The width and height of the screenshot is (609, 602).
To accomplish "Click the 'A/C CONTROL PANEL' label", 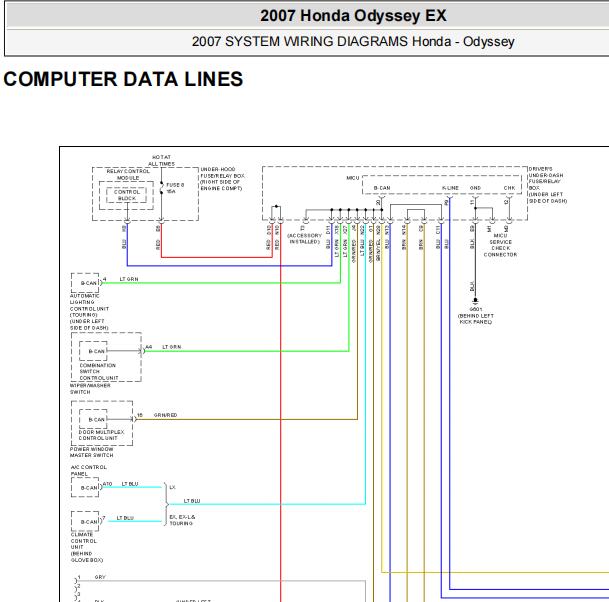I will click(x=89, y=470).
